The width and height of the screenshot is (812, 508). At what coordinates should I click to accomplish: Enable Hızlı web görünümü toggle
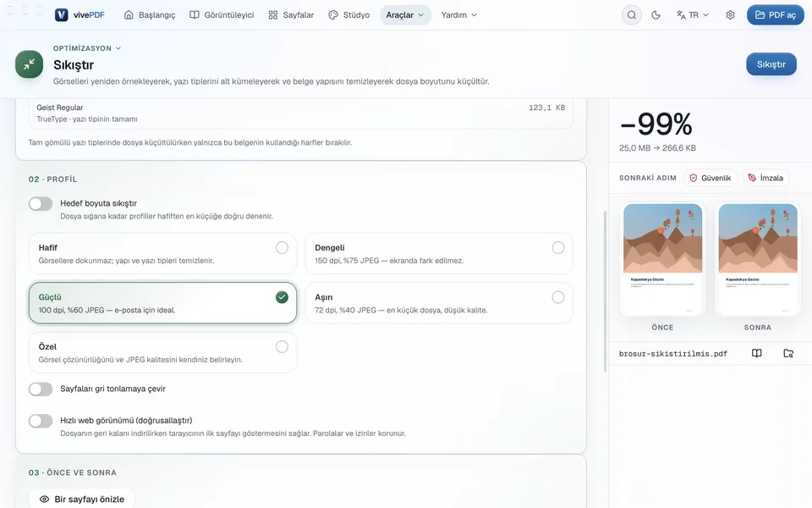click(41, 421)
